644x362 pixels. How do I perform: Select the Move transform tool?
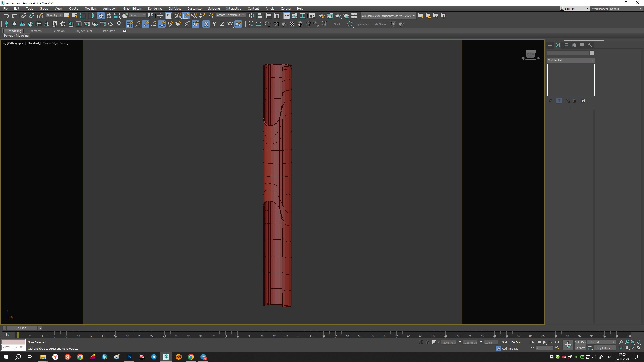pyautogui.click(x=101, y=16)
